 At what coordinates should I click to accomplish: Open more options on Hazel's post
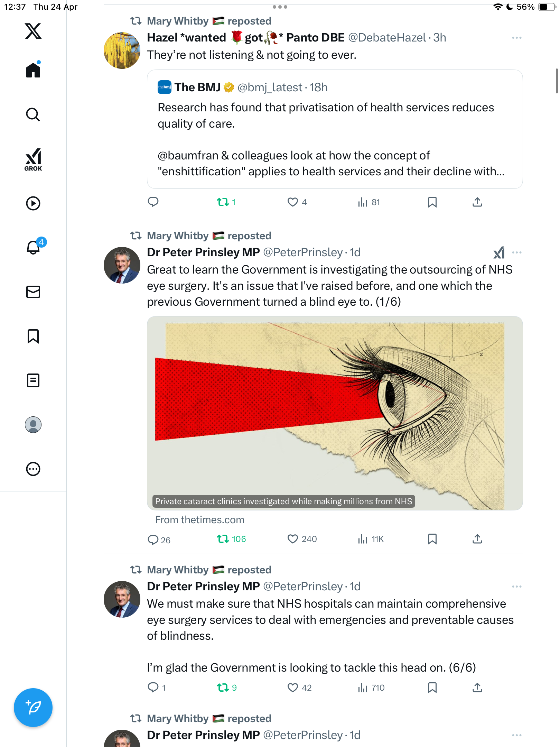[516, 38]
